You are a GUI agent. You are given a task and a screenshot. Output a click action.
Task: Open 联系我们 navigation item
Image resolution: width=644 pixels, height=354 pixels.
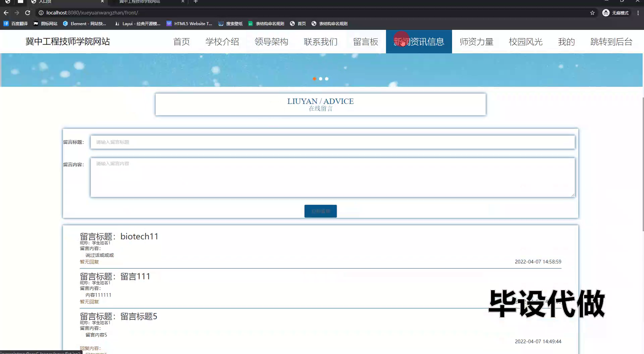pyautogui.click(x=321, y=42)
